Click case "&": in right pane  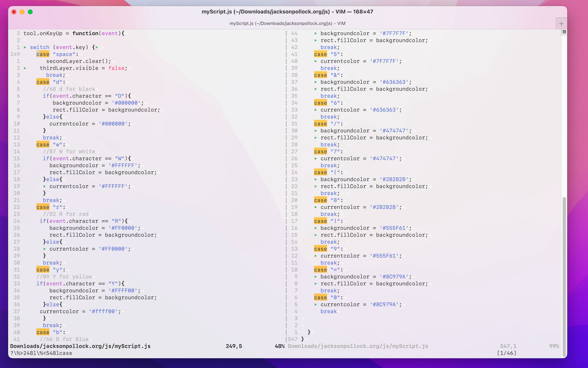[328, 75]
